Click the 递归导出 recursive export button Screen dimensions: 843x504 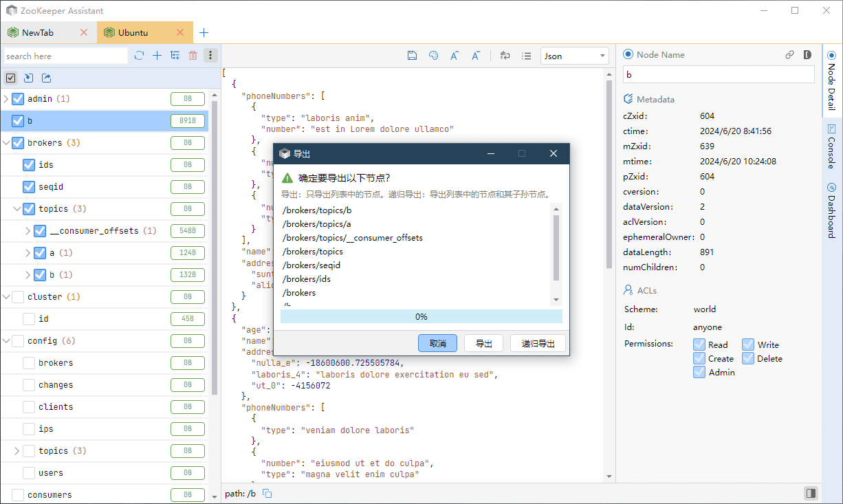[538, 343]
